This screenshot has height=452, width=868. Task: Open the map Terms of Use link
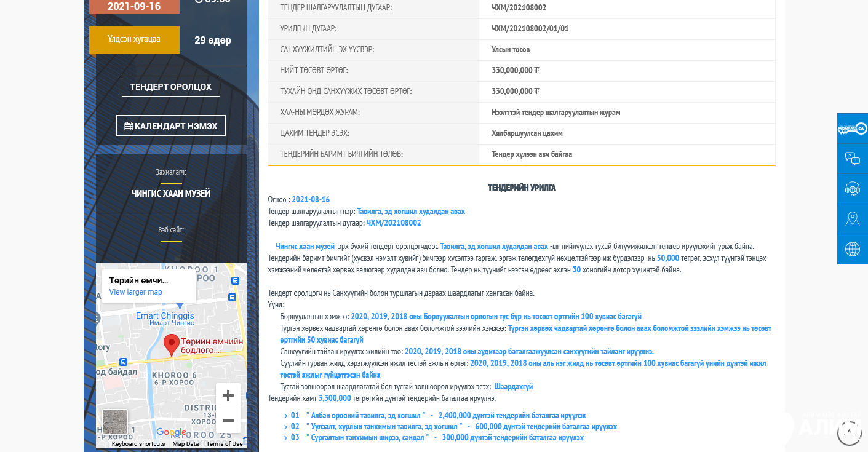point(224,444)
